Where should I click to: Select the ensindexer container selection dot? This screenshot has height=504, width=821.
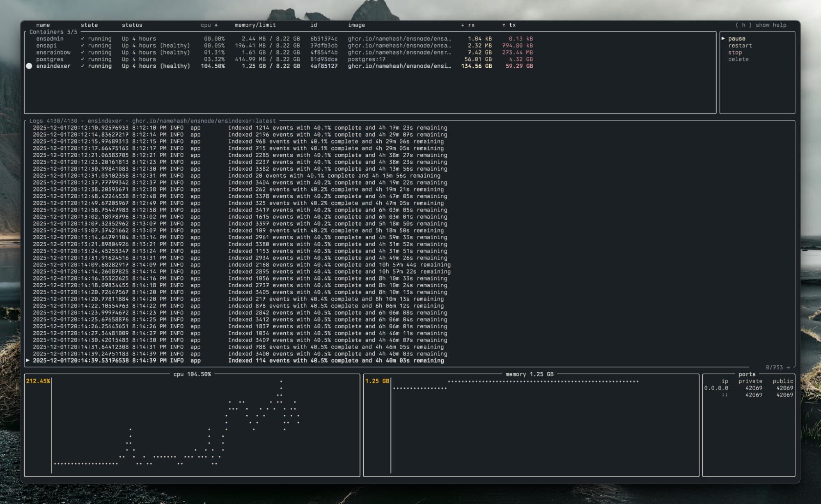tap(29, 66)
